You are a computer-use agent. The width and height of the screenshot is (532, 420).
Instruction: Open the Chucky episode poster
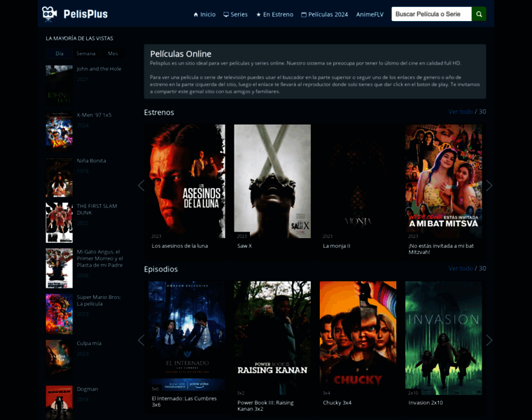(358, 338)
